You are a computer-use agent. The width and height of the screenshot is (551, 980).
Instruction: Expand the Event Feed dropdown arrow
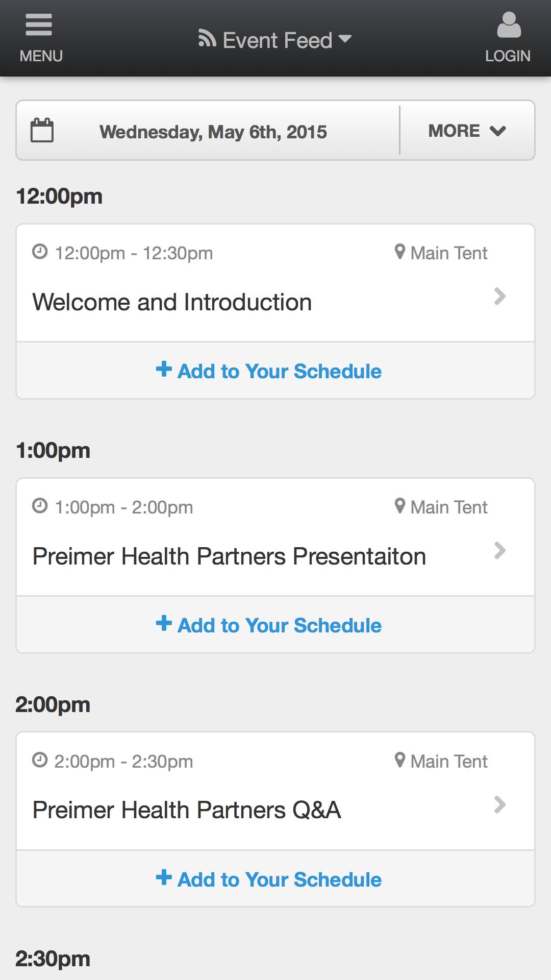coord(345,39)
